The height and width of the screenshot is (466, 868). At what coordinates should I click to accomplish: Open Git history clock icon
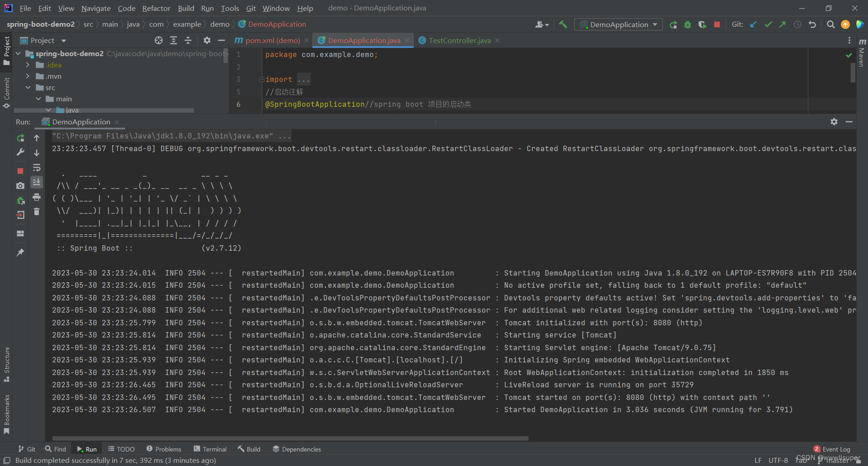pos(797,24)
